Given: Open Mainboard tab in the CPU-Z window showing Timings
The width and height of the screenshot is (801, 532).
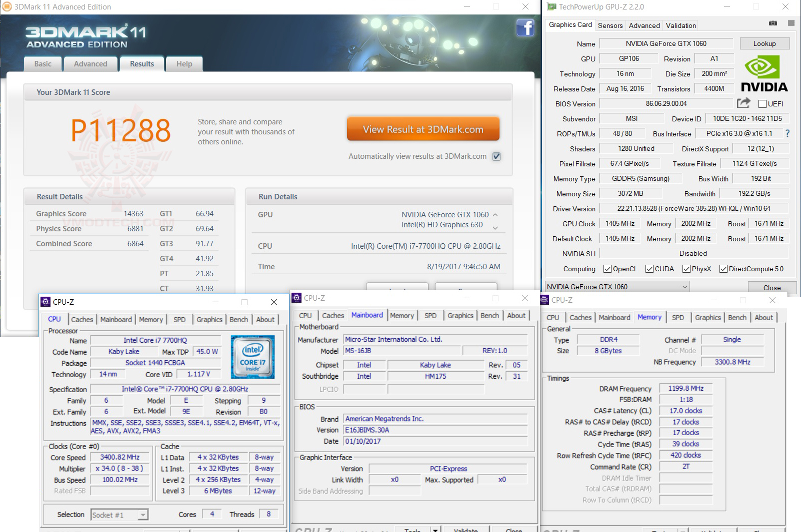Looking at the screenshot, I should point(614,318).
